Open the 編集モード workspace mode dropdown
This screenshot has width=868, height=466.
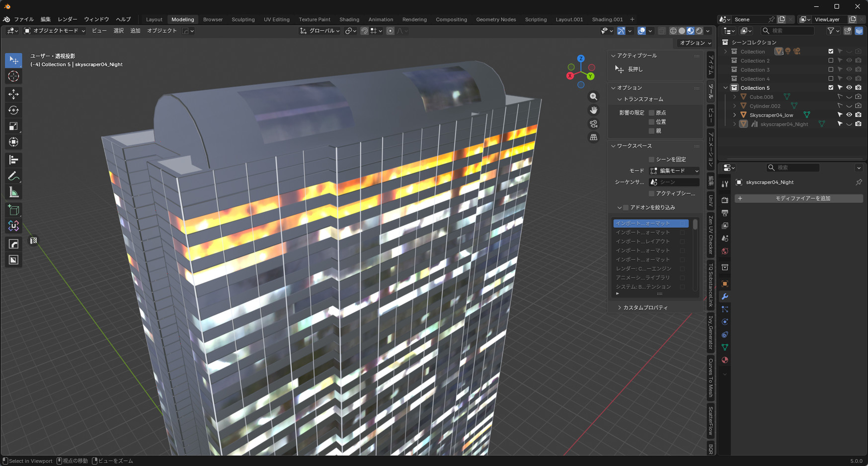click(674, 171)
